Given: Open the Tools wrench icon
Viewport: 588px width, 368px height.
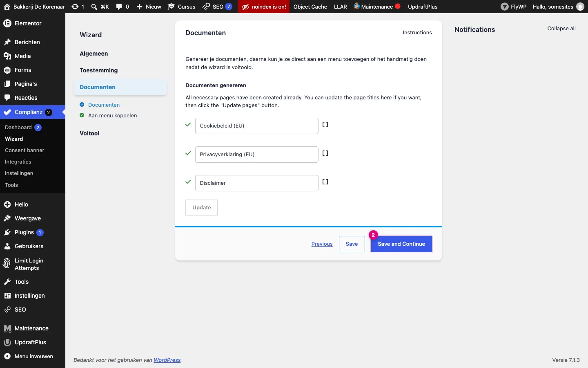Looking at the screenshot, I should [7, 282].
